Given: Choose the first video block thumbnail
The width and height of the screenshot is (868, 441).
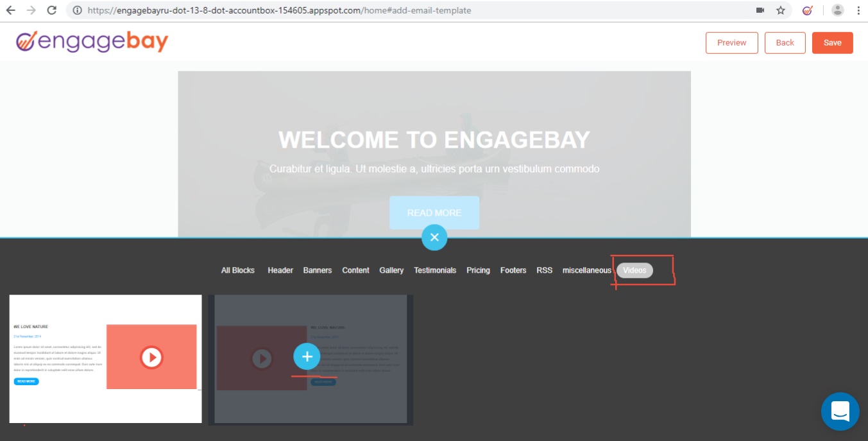Looking at the screenshot, I should click(105, 358).
